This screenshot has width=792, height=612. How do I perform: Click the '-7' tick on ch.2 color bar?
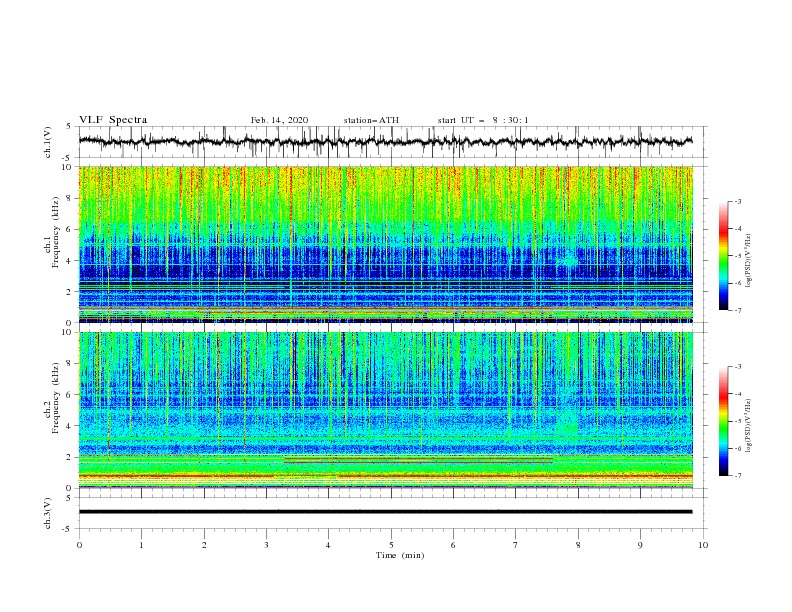pos(738,476)
